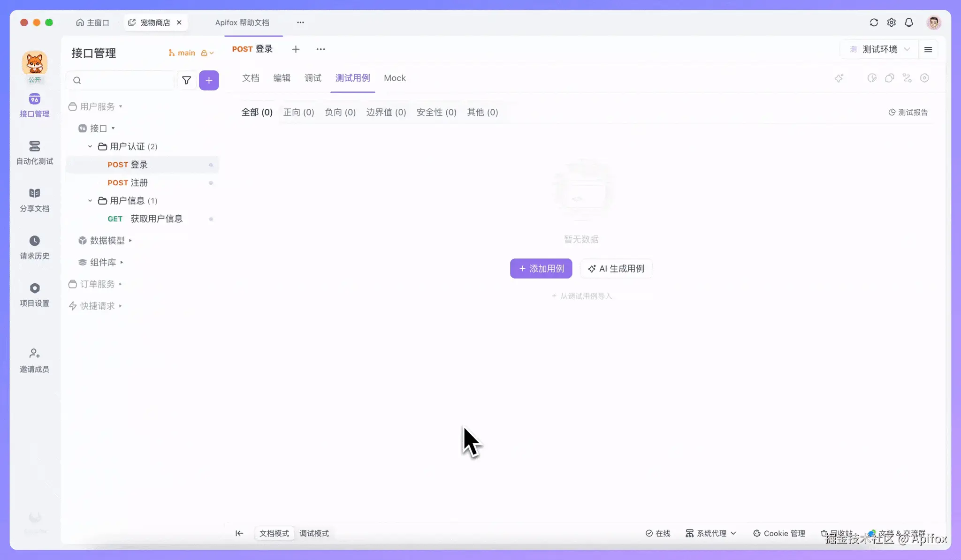
Task: Switch to 调试模式
Action: click(314, 533)
